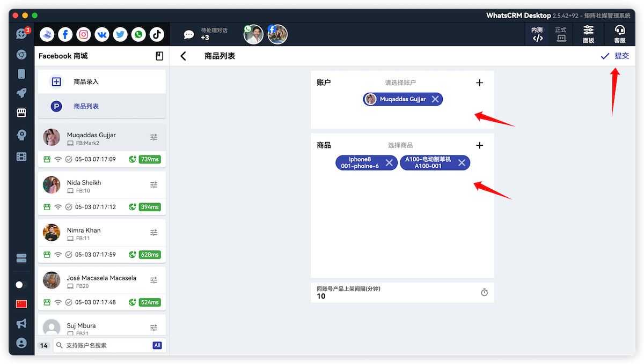Click the China flag icon in sidebar
Screen dimensions: 644x364
coord(21,303)
